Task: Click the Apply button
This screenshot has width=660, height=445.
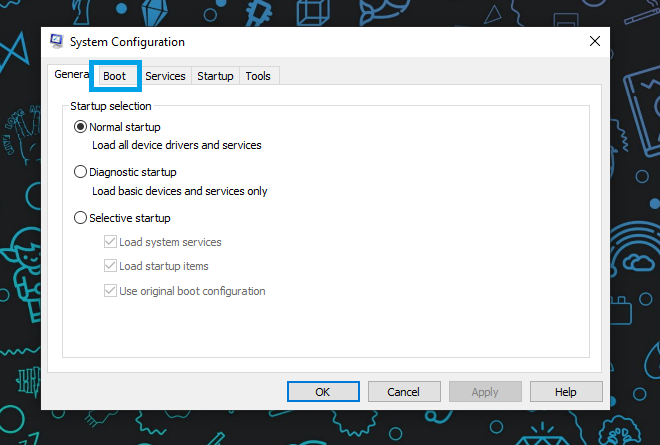Action: click(485, 392)
